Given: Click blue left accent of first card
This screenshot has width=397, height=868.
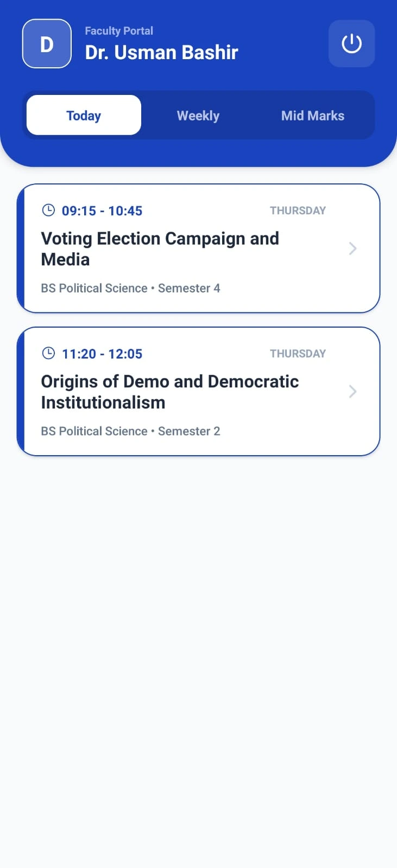Looking at the screenshot, I should click(21, 248).
